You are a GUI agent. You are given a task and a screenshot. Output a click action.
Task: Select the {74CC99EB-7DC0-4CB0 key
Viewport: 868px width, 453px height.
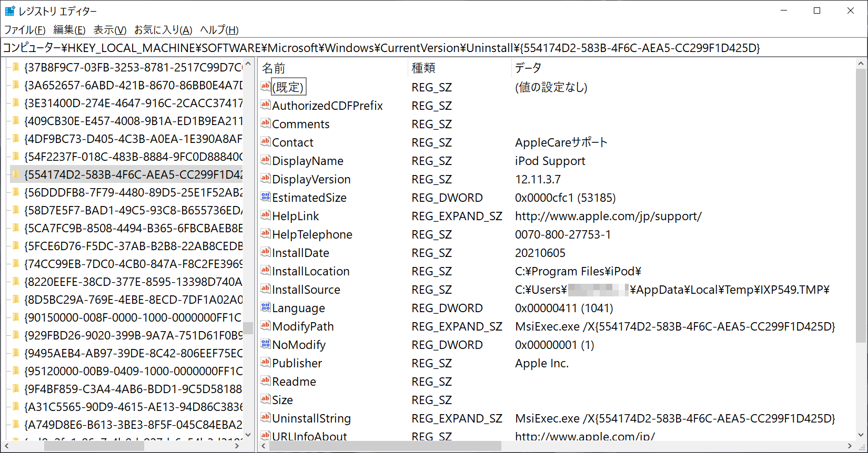point(134,264)
